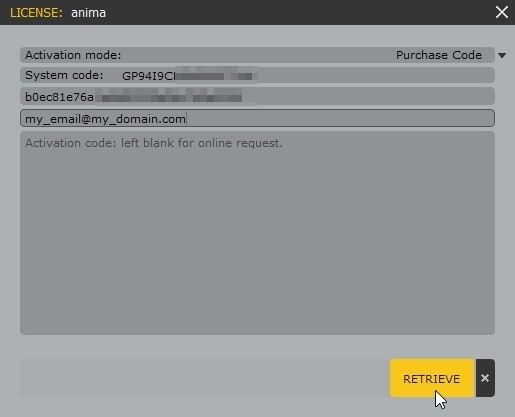
Task: Select the System code field
Action: click(257, 75)
